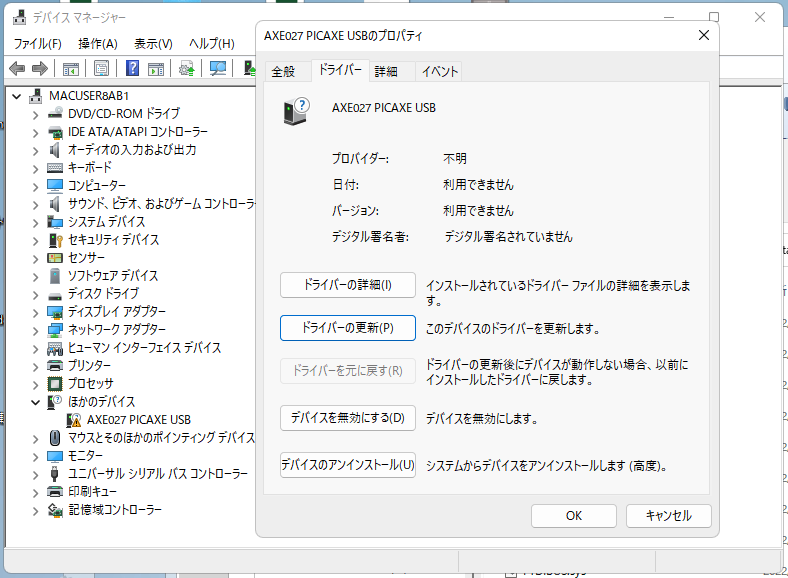Click the mouse category icon

coord(55,438)
